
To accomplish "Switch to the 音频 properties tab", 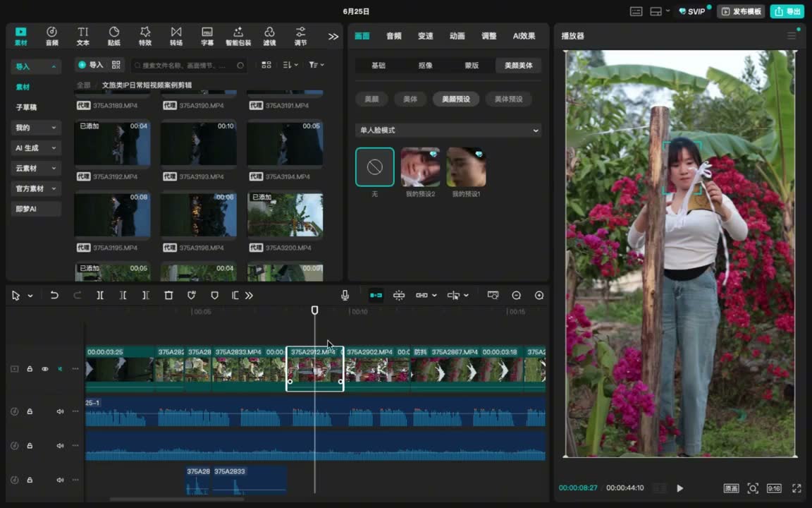I will 393,36.
